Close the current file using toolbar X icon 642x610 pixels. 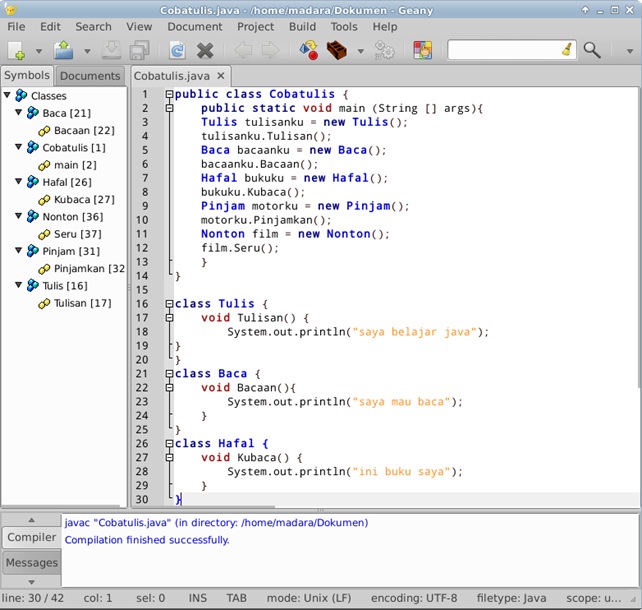[206, 50]
